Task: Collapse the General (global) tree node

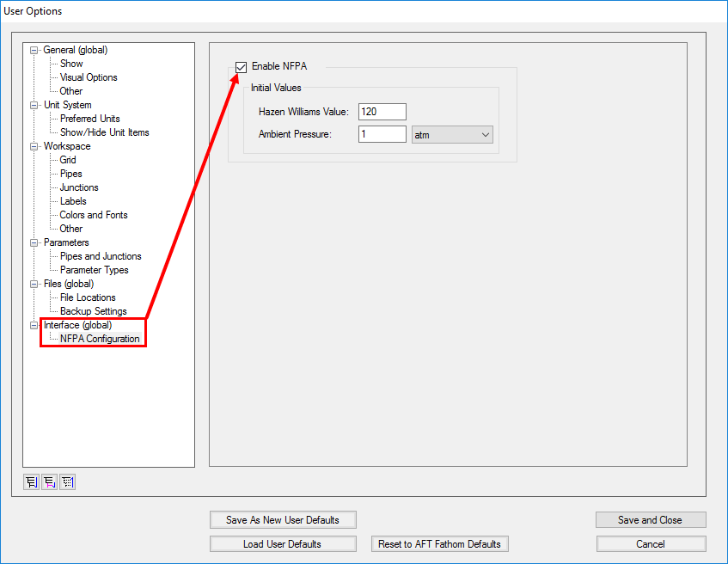Action: coord(34,50)
